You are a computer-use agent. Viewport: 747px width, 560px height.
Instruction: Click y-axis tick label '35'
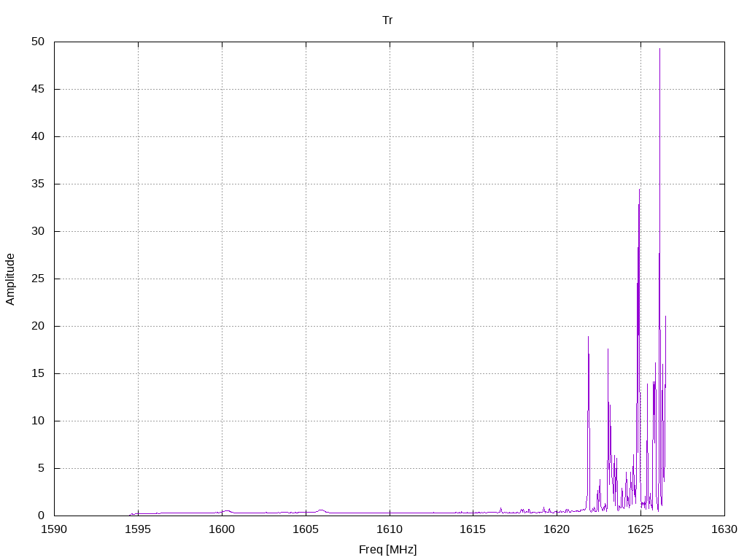click(38, 184)
